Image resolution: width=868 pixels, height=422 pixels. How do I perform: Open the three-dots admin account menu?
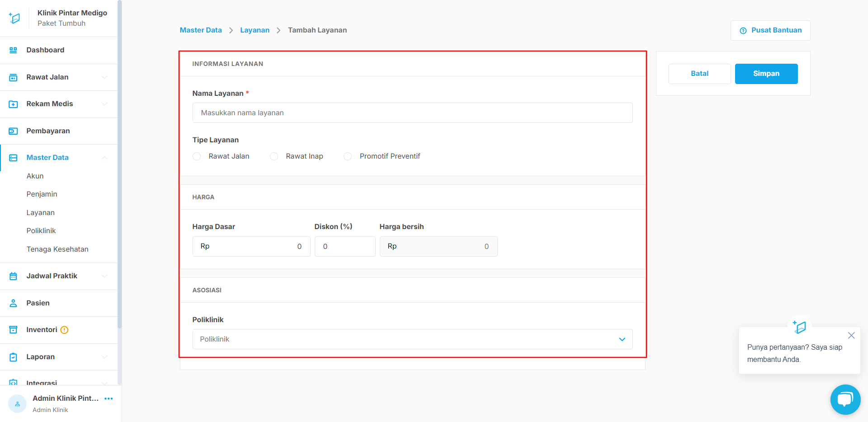108,399
